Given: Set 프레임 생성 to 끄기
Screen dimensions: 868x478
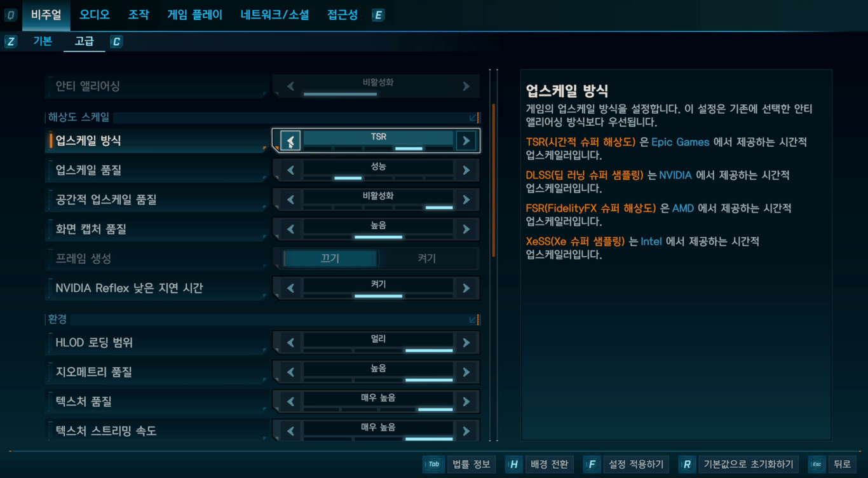Looking at the screenshot, I should point(330,259).
